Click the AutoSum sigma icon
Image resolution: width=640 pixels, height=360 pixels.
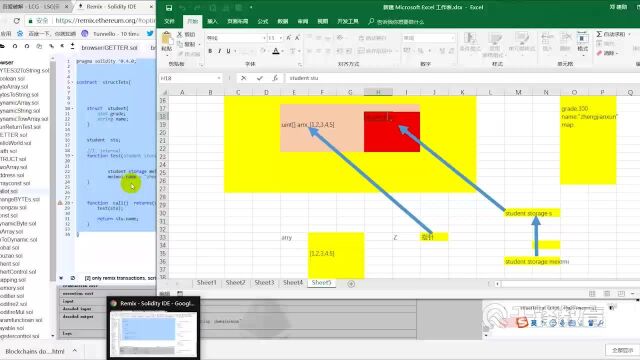pos(599,34)
